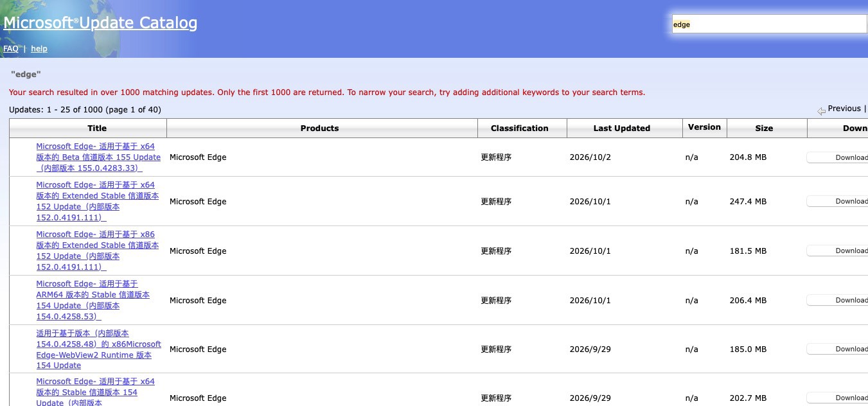Select the 185.0 MB size value
The height and width of the screenshot is (406, 868).
click(748, 349)
